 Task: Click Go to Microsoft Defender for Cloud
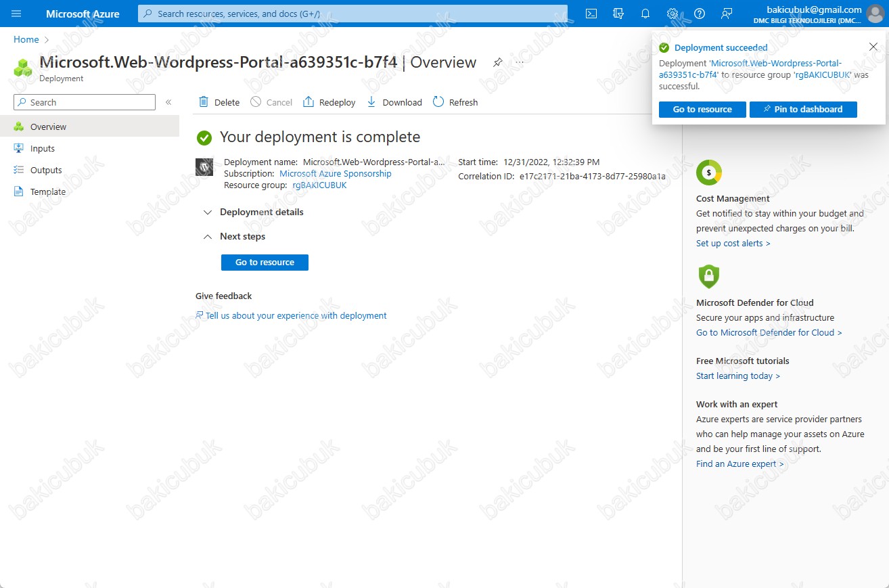click(769, 333)
